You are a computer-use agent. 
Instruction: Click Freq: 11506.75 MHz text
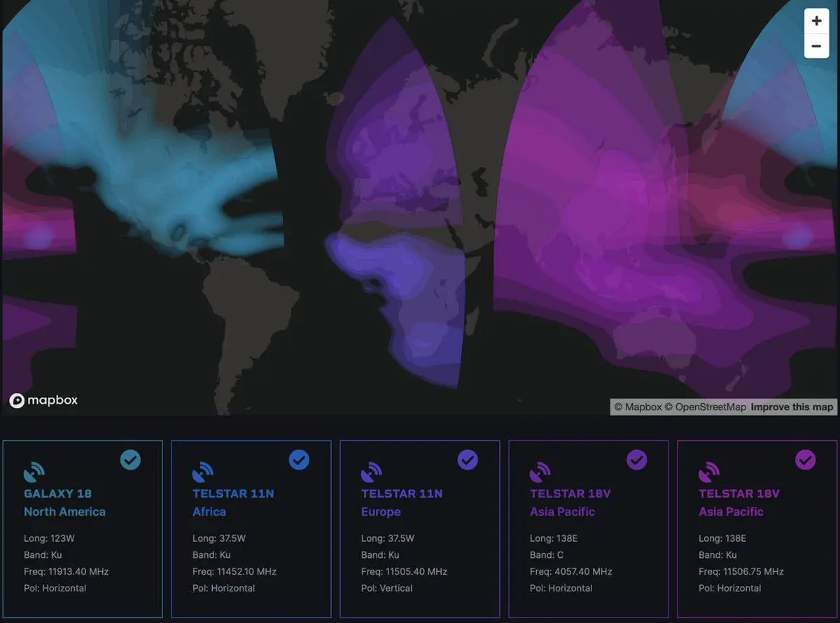[741, 571]
